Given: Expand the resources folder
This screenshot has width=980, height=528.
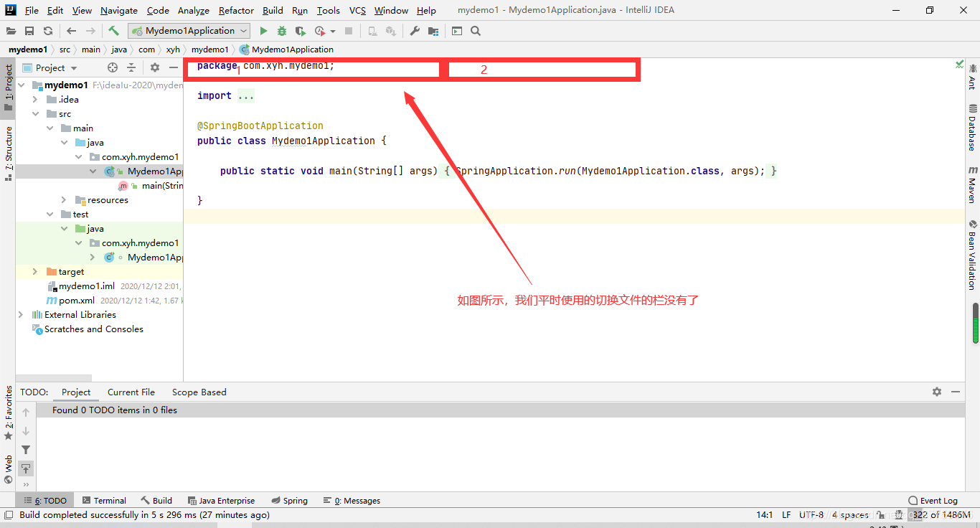Looking at the screenshot, I should pos(64,200).
